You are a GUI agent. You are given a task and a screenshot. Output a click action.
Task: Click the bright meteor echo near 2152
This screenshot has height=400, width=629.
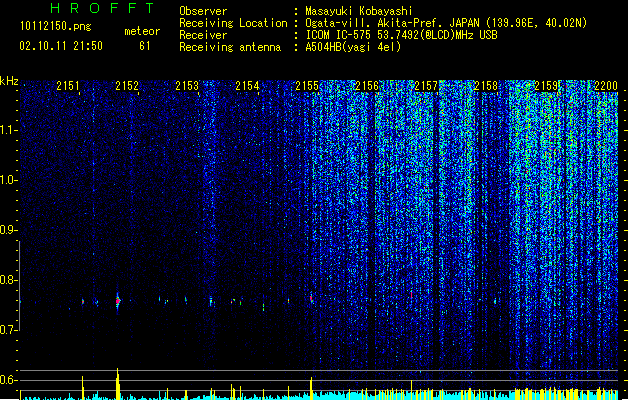tap(118, 301)
